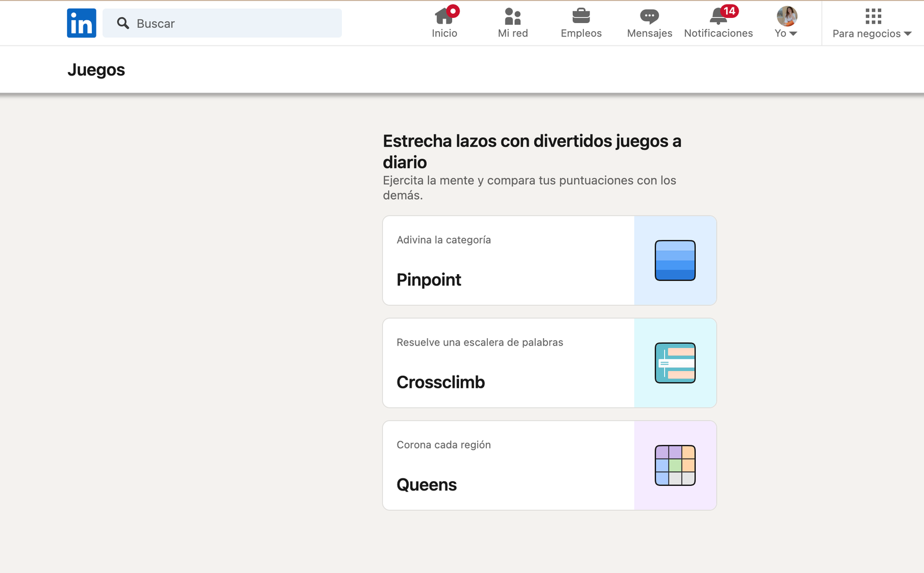
Task: Go to the Notificaciones label
Action: click(x=718, y=33)
